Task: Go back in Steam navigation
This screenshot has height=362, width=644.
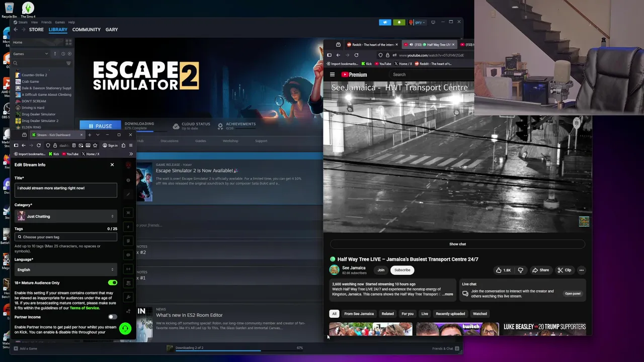Action: [16, 30]
